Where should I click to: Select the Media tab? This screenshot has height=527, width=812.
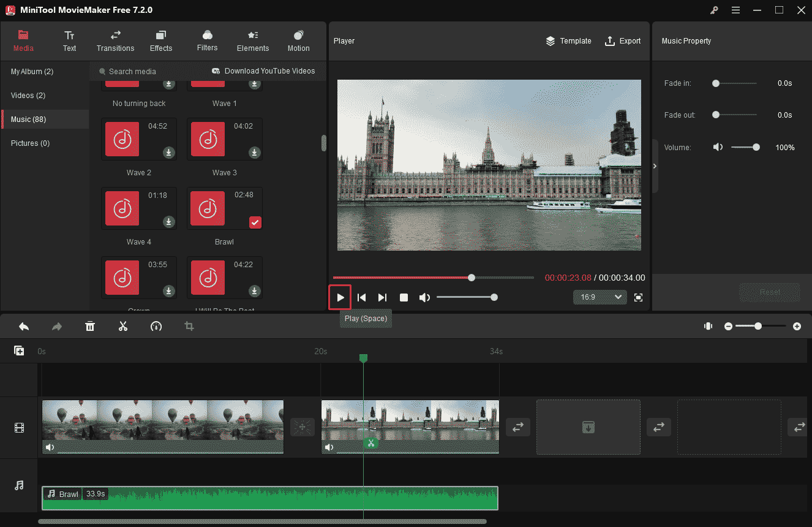coord(23,41)
